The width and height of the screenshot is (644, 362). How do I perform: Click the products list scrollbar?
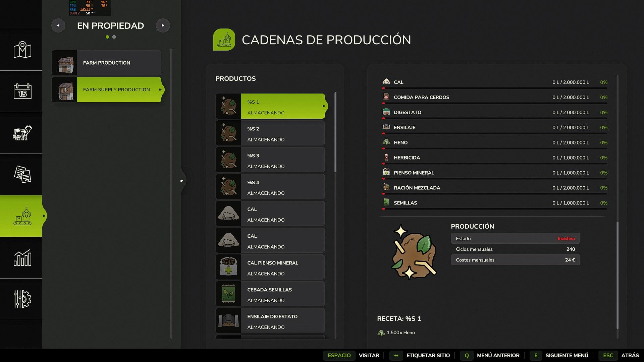(x=335, y=132)
